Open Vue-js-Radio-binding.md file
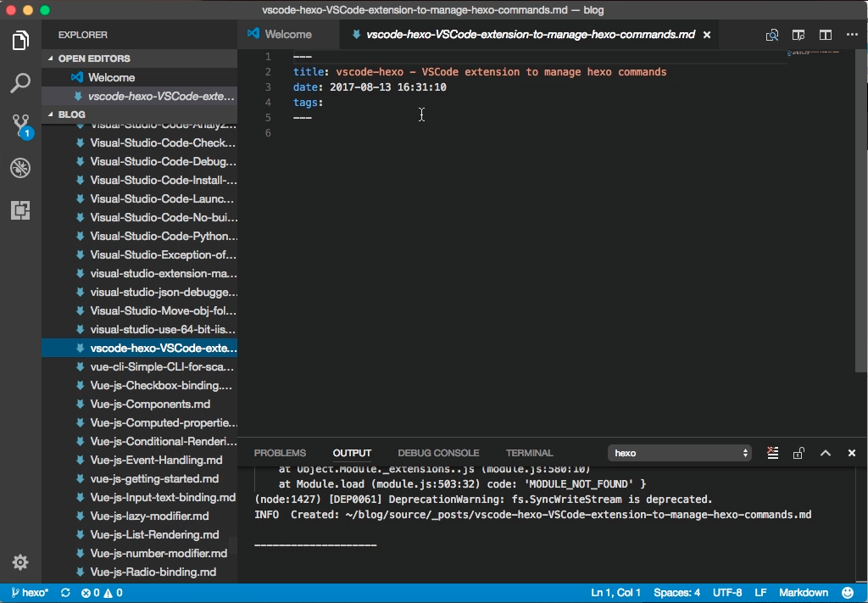 tap(140, 572)
